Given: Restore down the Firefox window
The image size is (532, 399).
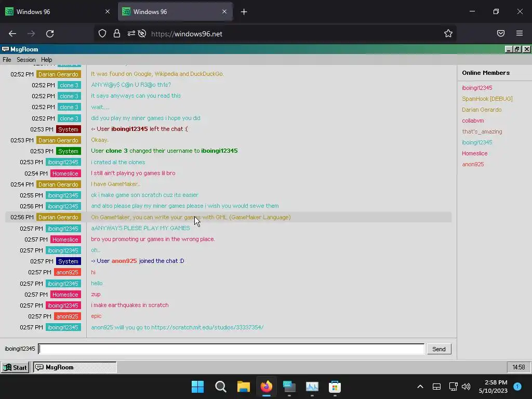Looking at the screenshot, I should [496, 11].
